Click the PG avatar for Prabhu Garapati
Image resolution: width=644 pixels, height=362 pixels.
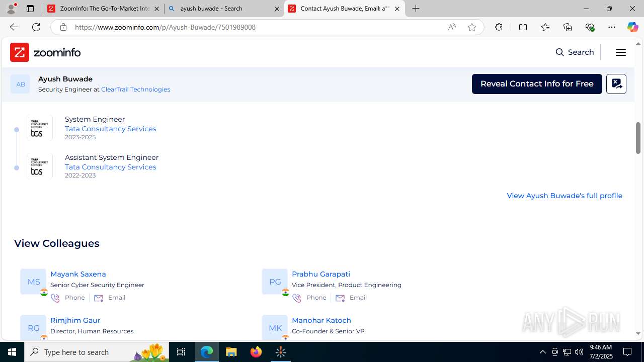(x=275, y=282)
